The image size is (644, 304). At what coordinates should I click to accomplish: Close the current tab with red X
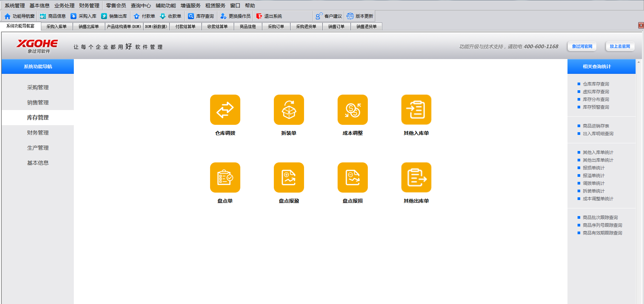[x=641, y=26]
